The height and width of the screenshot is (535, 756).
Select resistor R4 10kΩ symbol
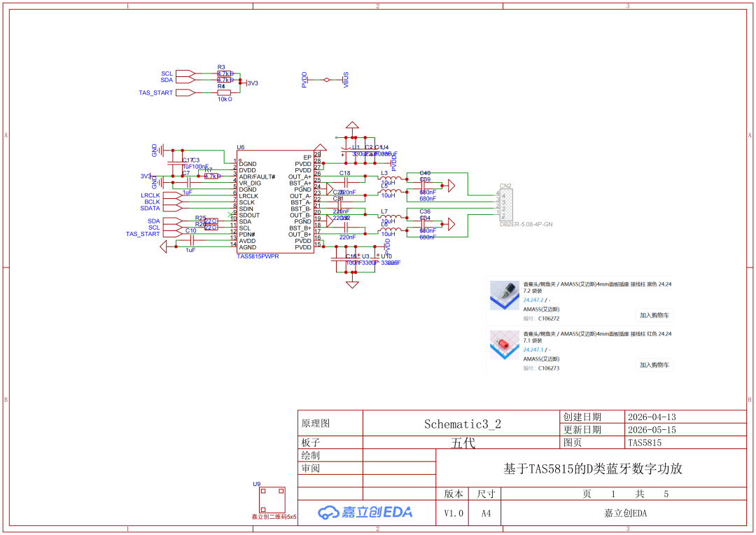[x=224, y=92]
